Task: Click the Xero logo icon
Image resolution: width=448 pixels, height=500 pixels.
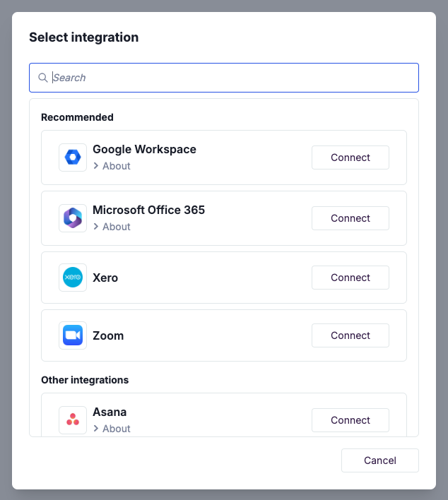Action: 73,278
